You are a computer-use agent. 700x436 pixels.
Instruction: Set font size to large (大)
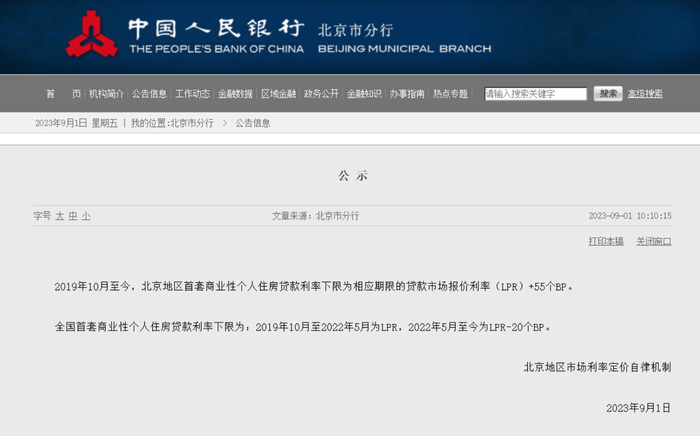pos(59,216)
